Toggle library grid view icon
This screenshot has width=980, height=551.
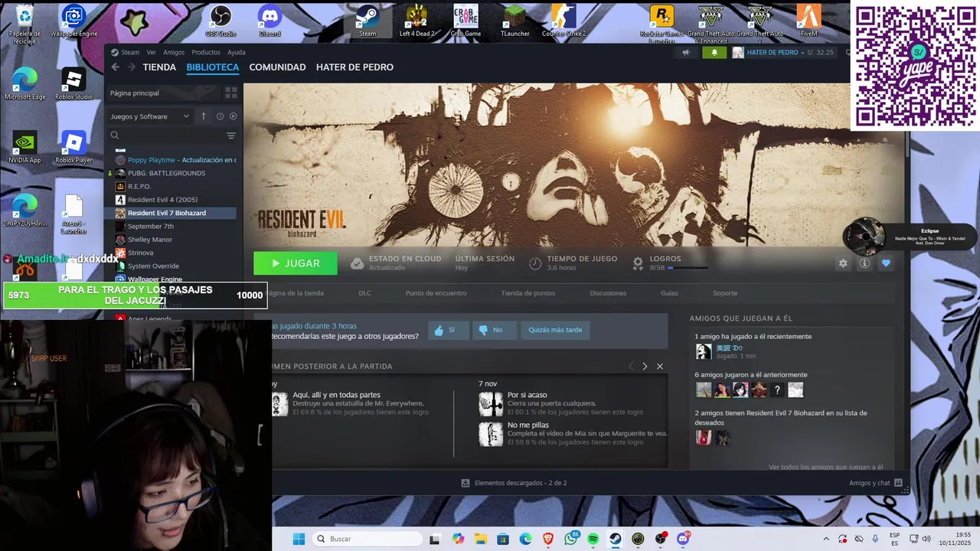[x=230, y=93]
